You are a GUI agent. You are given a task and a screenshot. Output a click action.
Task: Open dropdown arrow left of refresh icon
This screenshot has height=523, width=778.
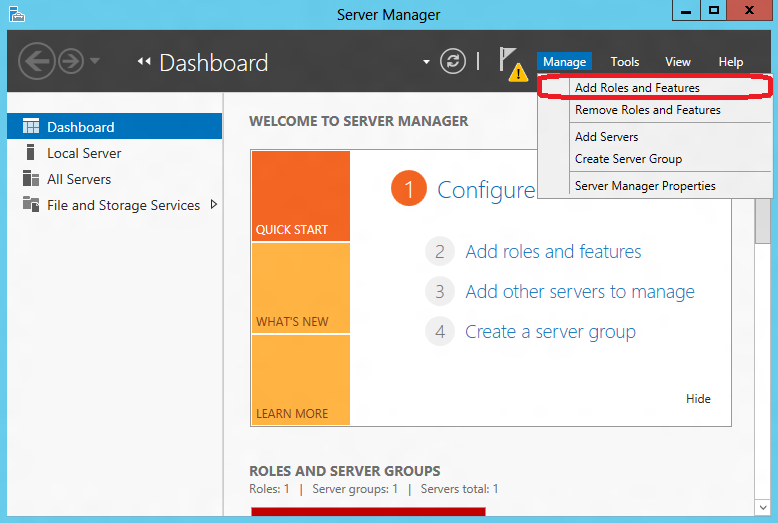tap(427, 62)
